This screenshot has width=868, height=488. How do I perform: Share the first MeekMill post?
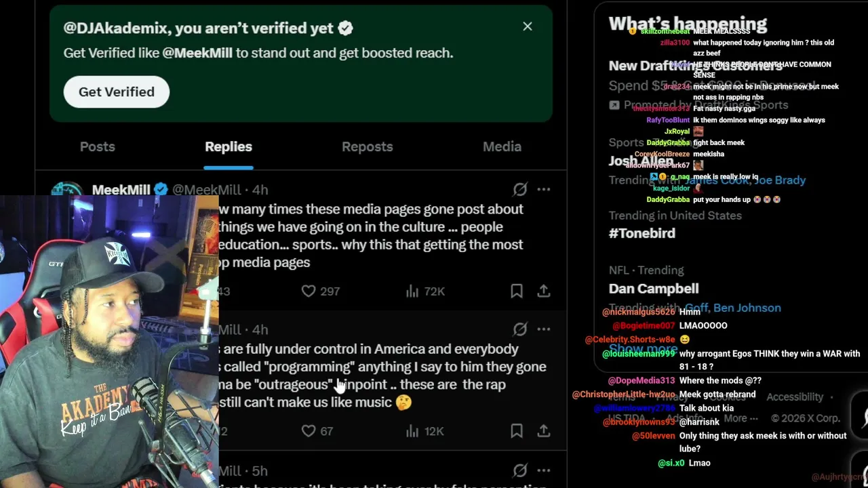(x=544, y=291)
